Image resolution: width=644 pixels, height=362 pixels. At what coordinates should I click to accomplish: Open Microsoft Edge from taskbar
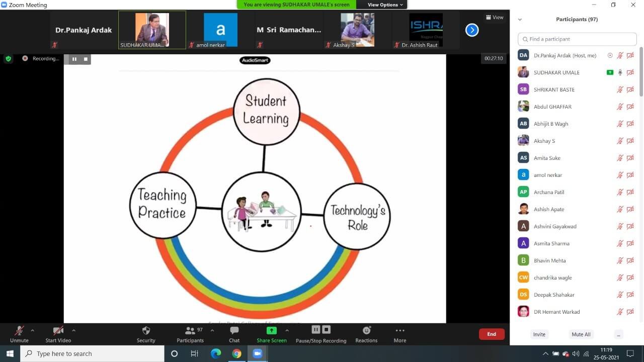[215, 353]
